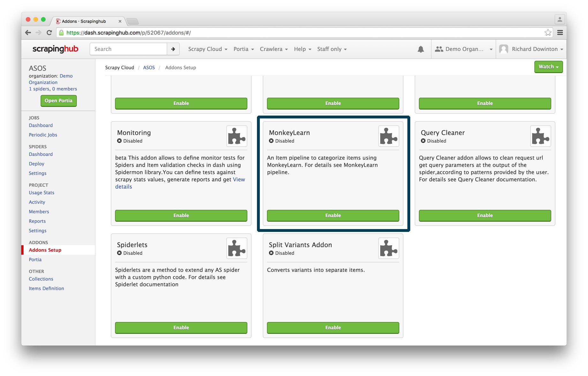Click the 1 spiders link

pos(39,89)
